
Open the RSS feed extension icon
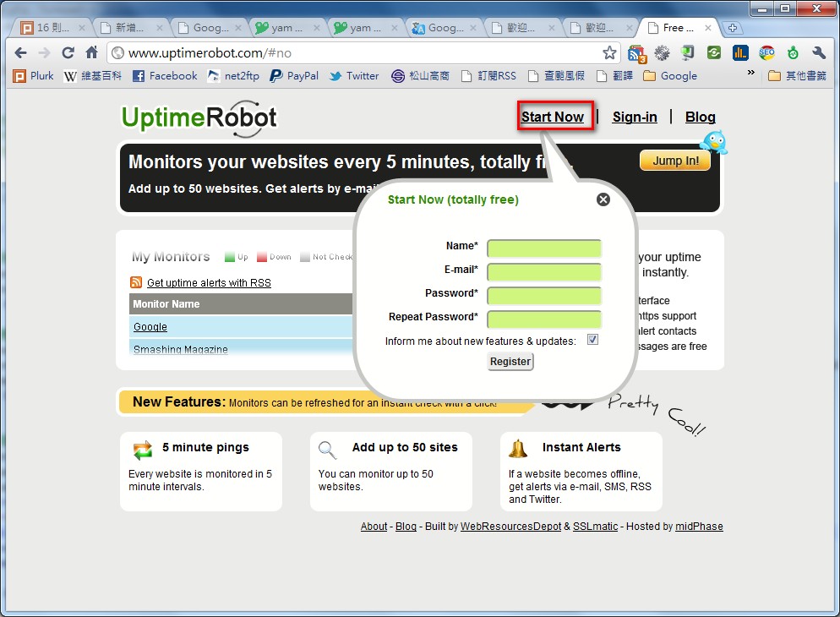[x=637, y=53]
